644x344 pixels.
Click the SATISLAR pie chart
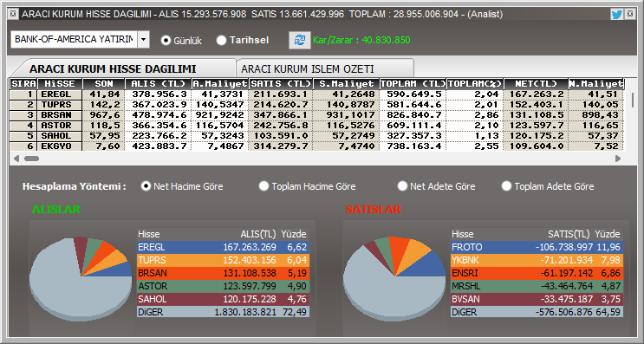point(394,278)
